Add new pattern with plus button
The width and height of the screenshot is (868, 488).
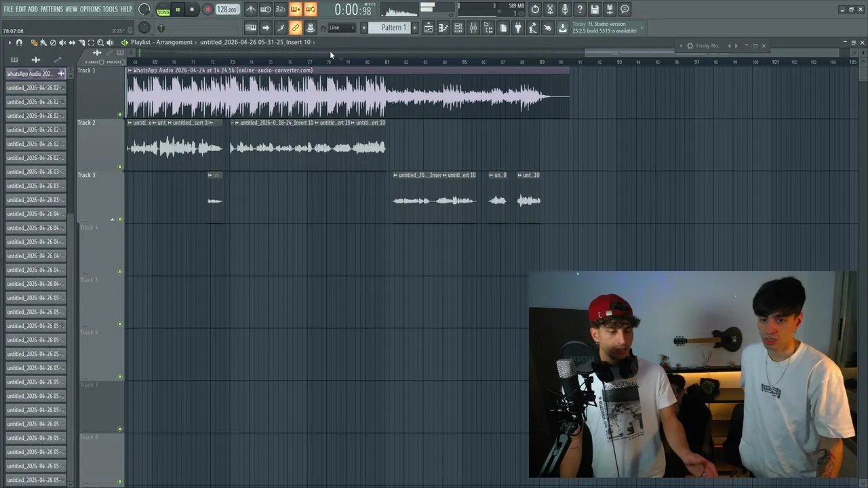click(x=414, y=28)
